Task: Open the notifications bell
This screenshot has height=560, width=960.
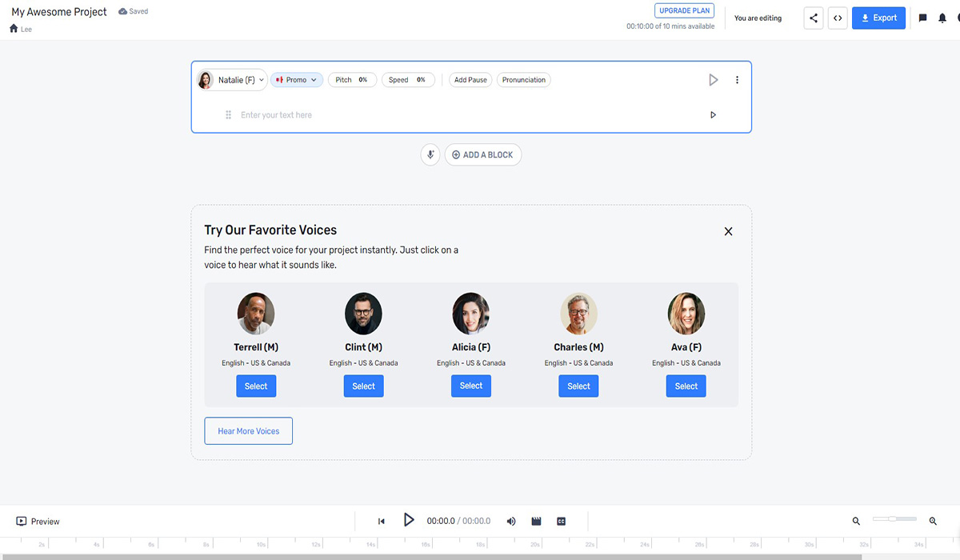Action: [x=944, y=18]
